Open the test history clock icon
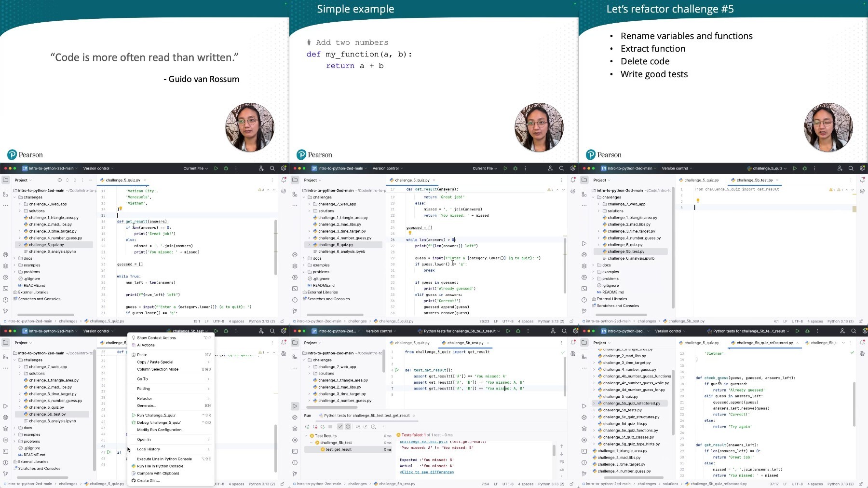Viewport: 868px width, 488px height. (x=373, y=427)
